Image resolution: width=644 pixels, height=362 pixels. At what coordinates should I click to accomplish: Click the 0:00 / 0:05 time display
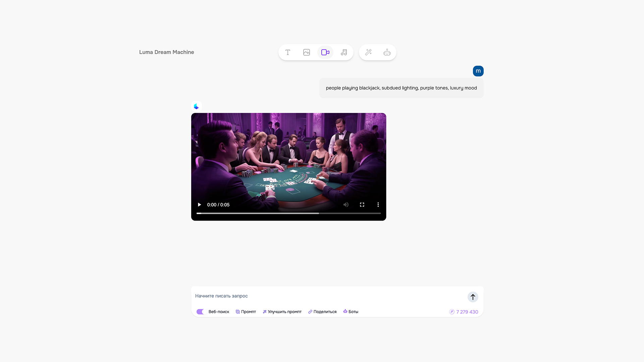(x=218, y=205)
